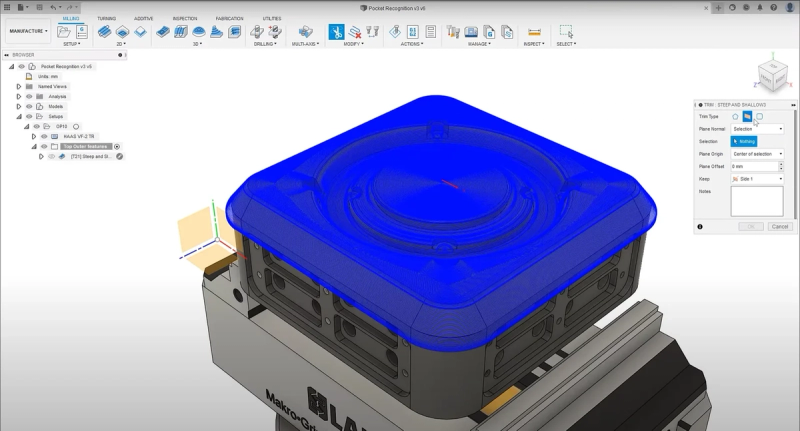Select the polygon Trim Type icon
This screenshot has height=431, width=800.
click(x=735, y=117)
